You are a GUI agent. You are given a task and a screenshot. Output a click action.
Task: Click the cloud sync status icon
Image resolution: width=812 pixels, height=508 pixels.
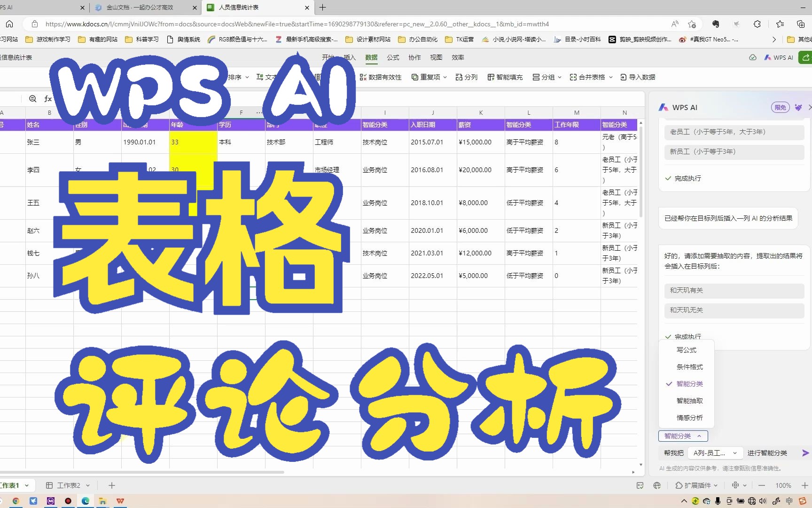pyautogui.click(x=753, y=57)
